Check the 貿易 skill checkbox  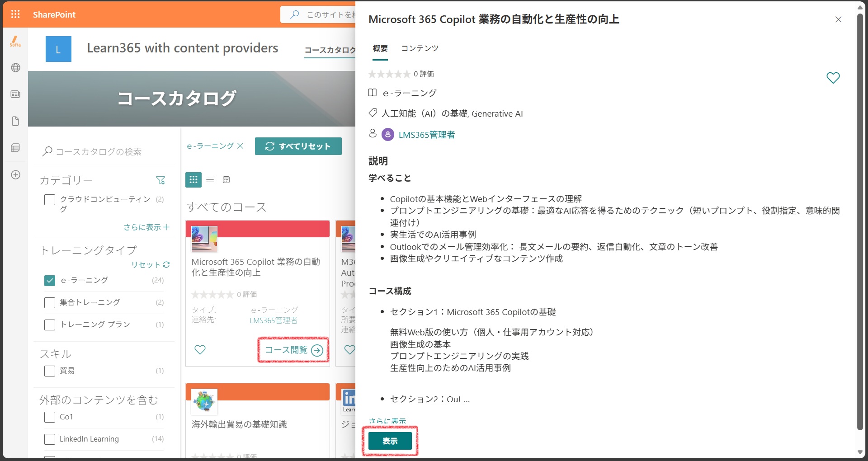click(x=50, y=371)
